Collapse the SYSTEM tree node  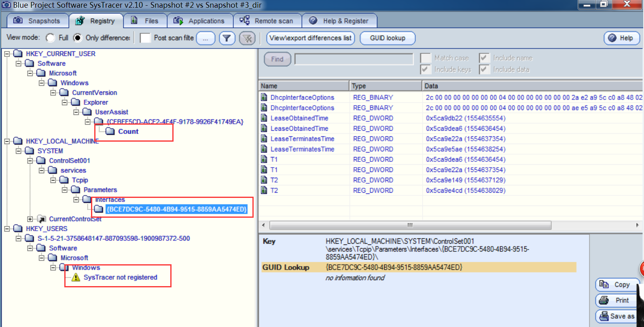(18, 151)
